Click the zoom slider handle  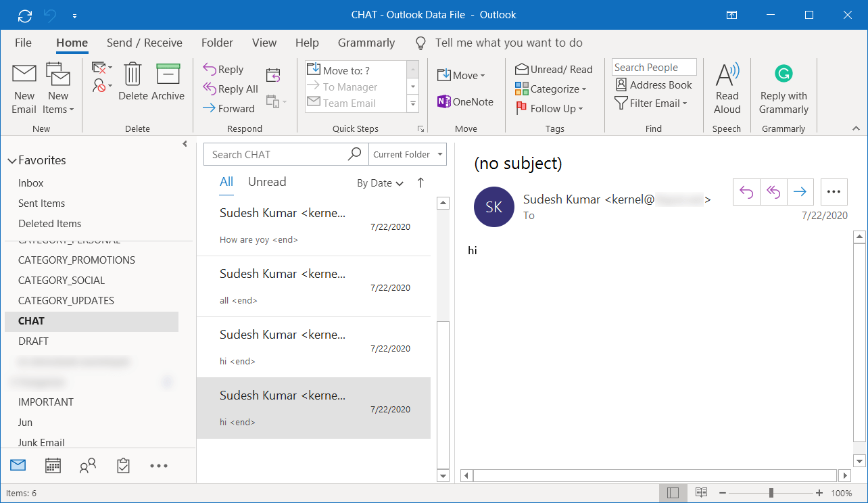771,494
